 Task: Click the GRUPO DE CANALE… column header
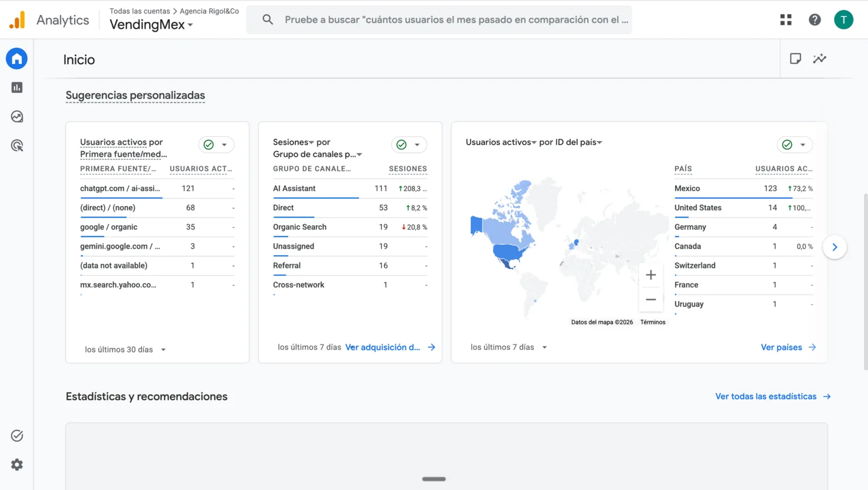312,169
